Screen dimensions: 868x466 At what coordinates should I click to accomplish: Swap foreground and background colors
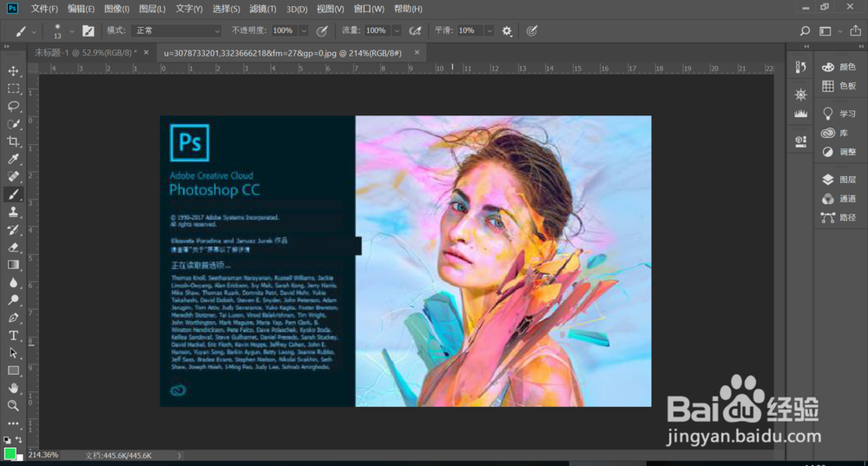18,439
